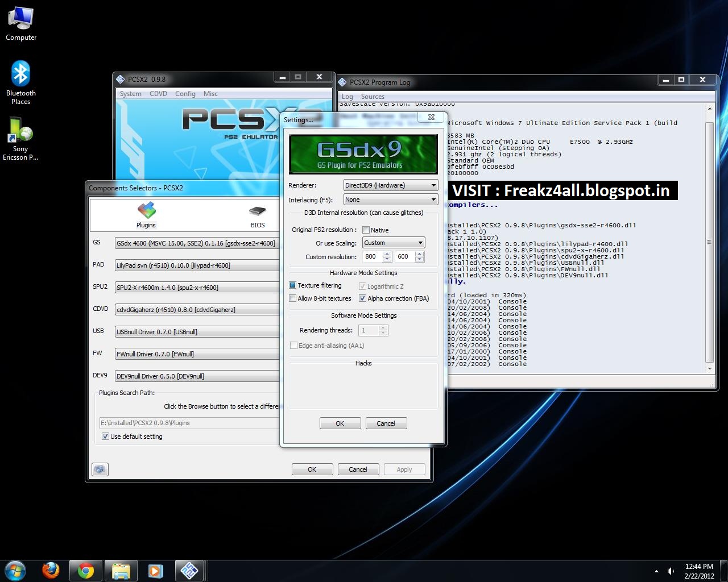Launch Firefox from the taskbar
This screenshot has height=582, width=728.
point(51,571)
